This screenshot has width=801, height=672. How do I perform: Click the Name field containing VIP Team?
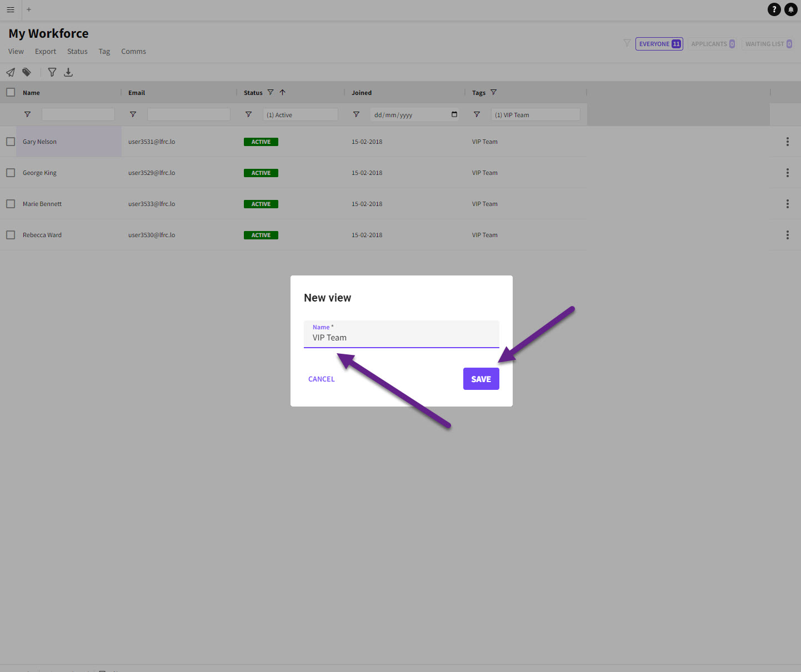401,338
